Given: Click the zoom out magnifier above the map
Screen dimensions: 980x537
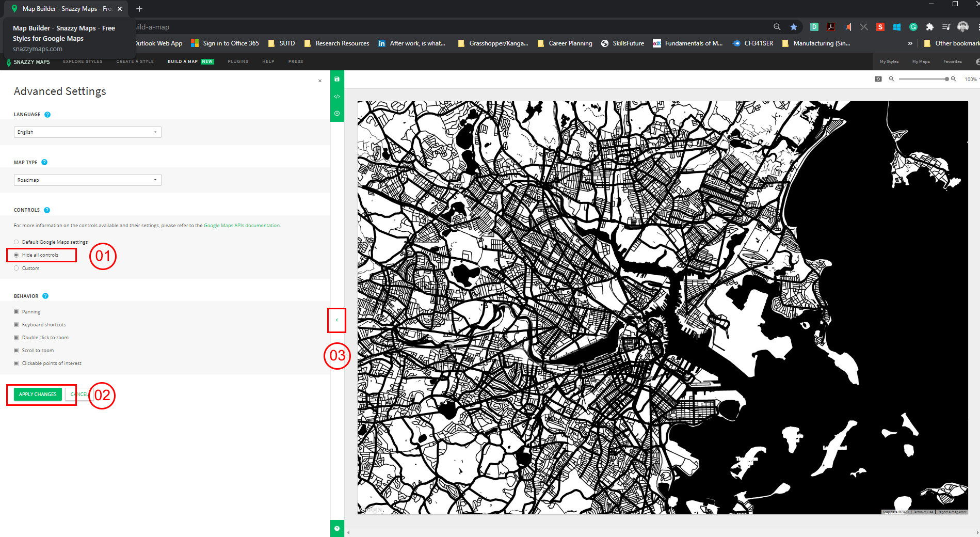Looking at the screenshot, I should (x=892, y=78).
